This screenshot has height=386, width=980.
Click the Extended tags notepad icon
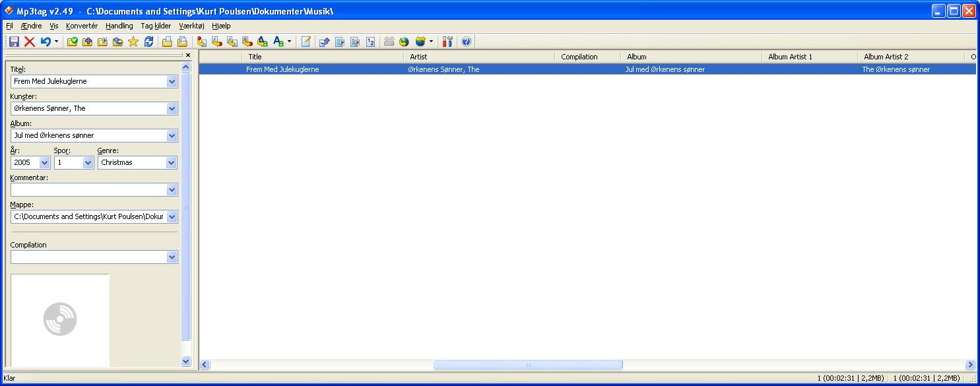(306, 42)
